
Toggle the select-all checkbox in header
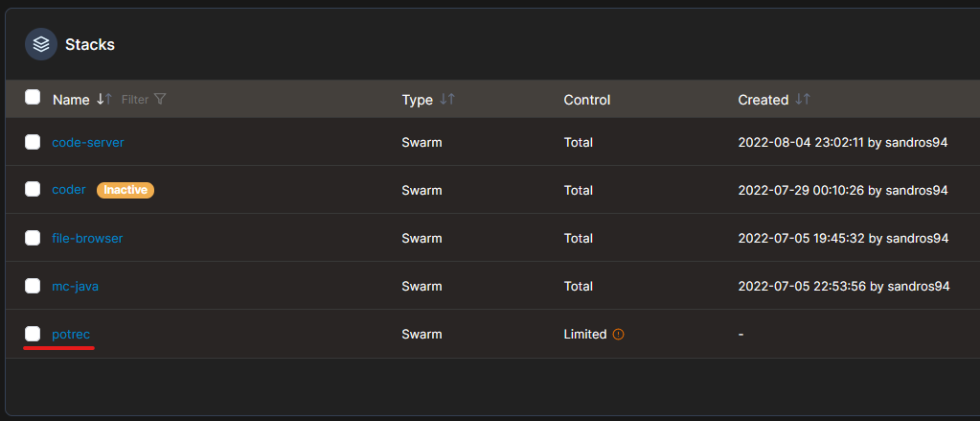33,97
